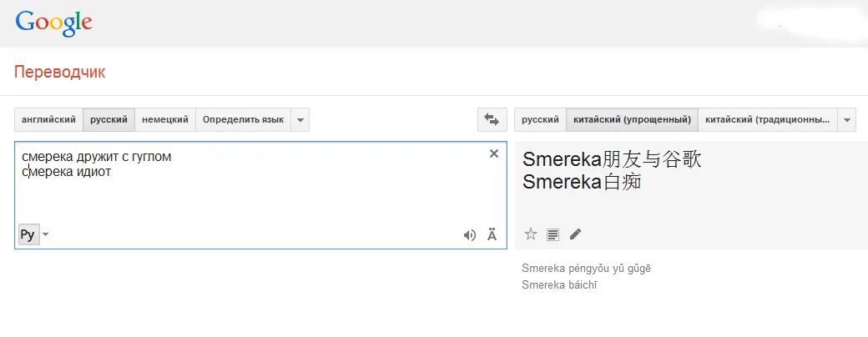Click the pencil icon to suggest edit

click(x=575, y=234)
